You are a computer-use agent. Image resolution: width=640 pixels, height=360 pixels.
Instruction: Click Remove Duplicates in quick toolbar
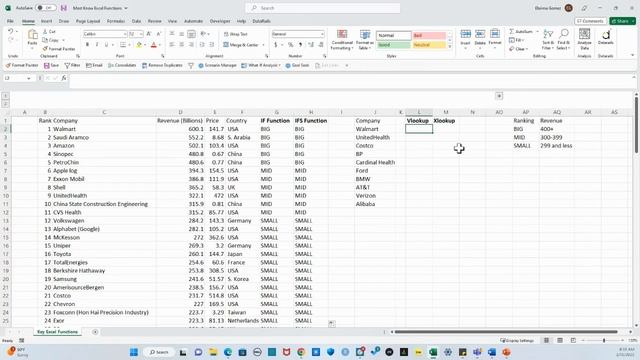pyautogui.click(x=162, y=65)
